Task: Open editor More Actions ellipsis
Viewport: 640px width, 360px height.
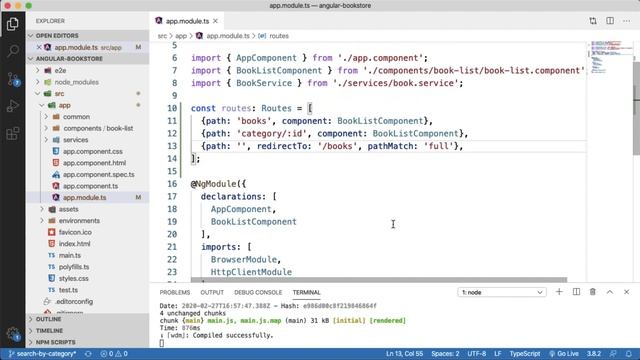Action: click(x=627, y=21)
